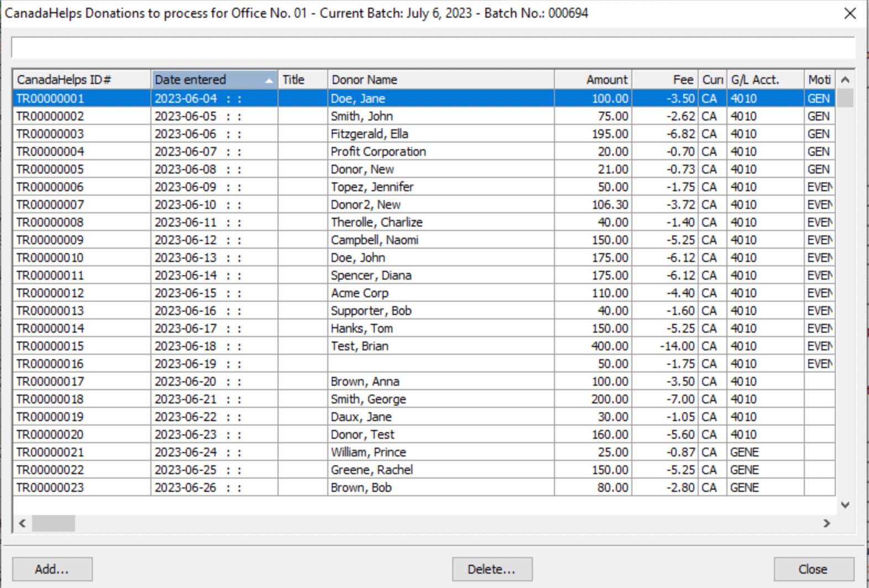Click the Curr column header
This screenshot has height=588, width=869.
coord(713,80)
